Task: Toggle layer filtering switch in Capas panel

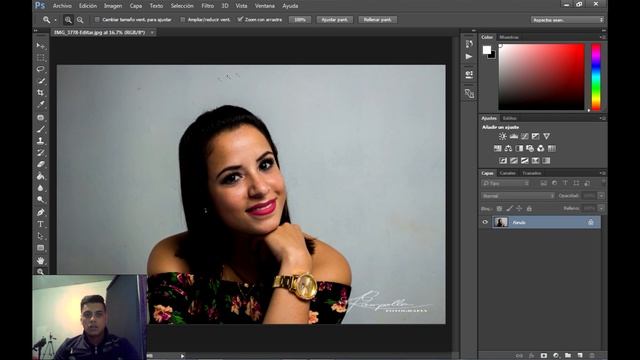Action: 603,182
